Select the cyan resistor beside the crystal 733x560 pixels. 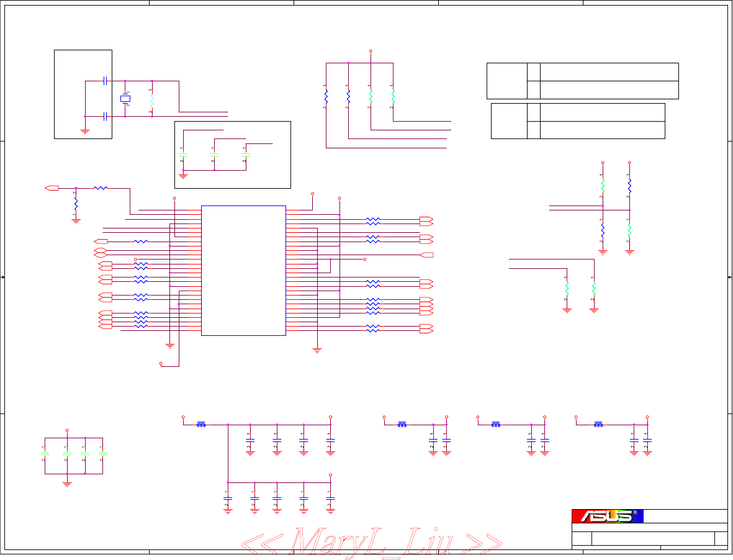click(x=152, y=101)
